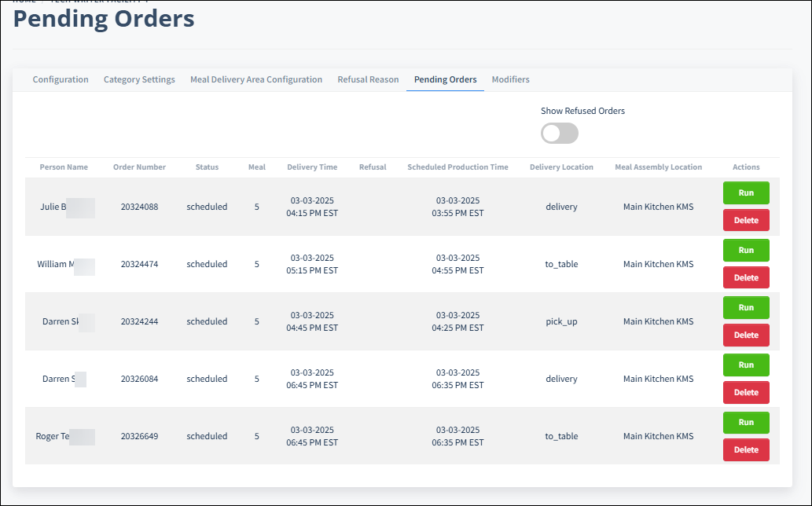Run the pick_up order 20324244
This screenshot has width=812, height=506.
[x=745, y=307]
